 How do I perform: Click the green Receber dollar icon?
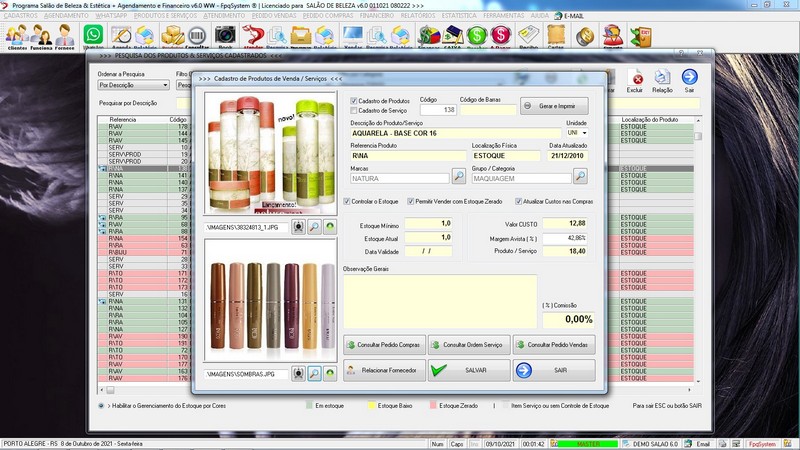(x=477, y=36)
